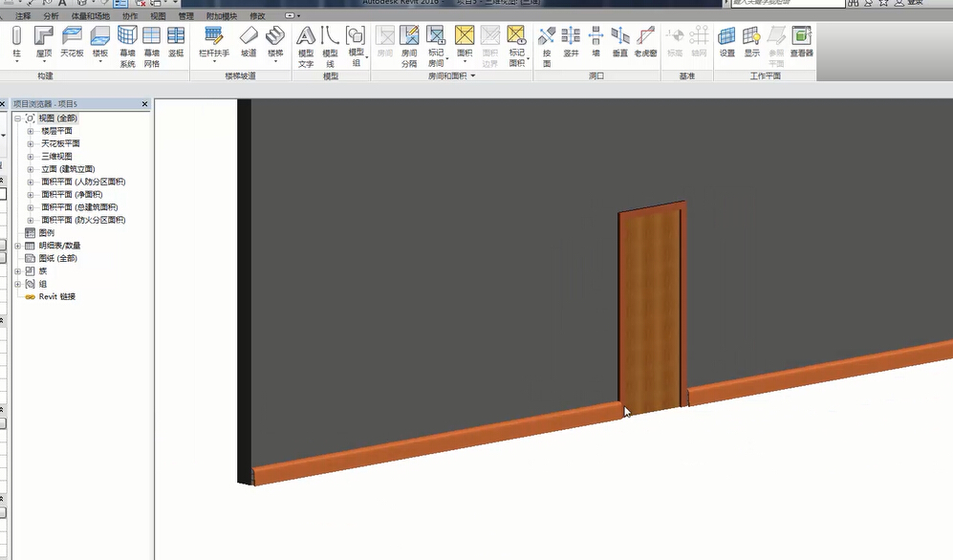Select the 楼梯 (Stair) tool
This screenshot has height=560, width=953.
[275, 44]
